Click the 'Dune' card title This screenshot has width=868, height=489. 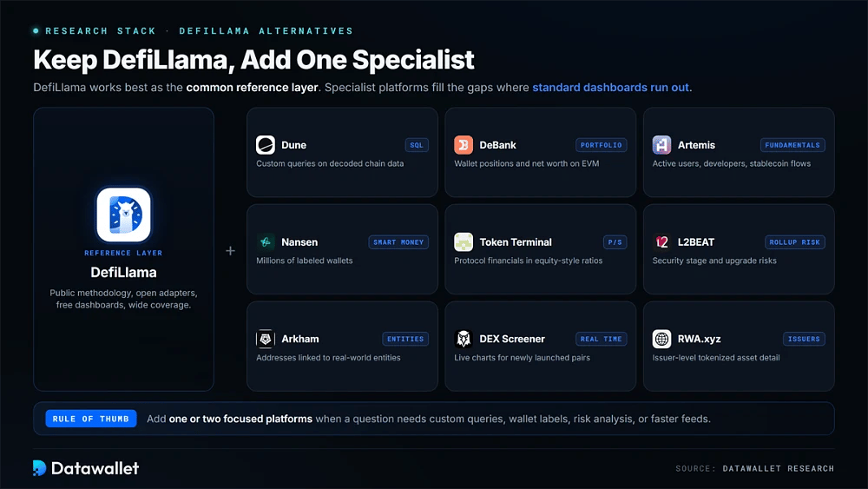293,145
